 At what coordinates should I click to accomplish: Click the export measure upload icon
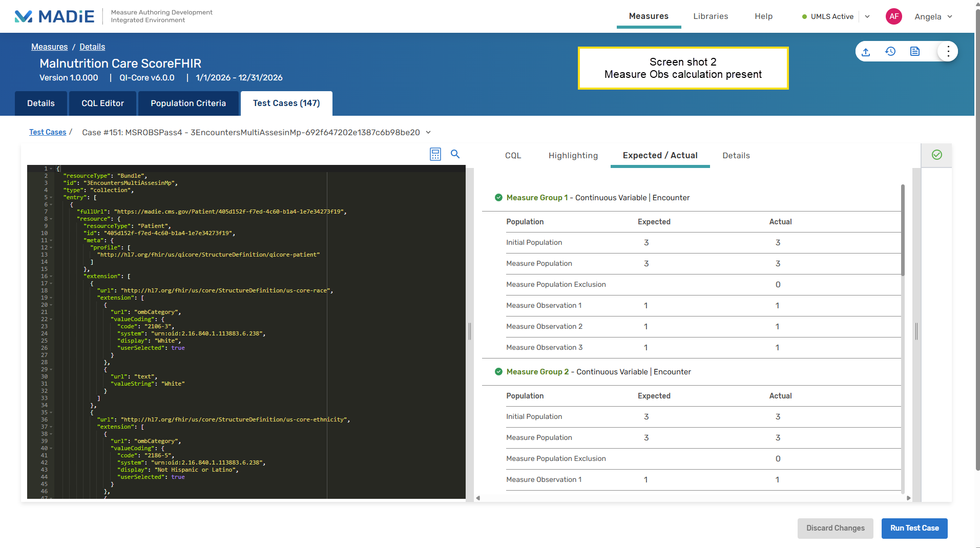pyautogui.click(x=866, y=52)
